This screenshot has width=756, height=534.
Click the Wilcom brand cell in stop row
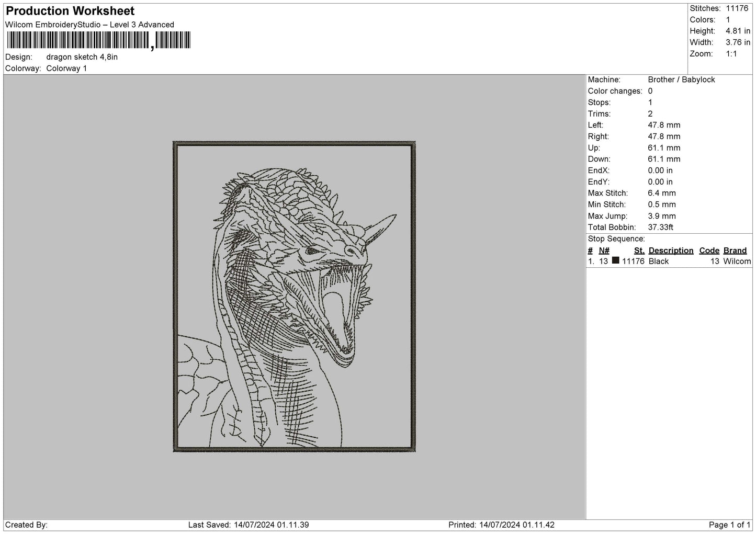pyautogui.click(x=737, y=262)
